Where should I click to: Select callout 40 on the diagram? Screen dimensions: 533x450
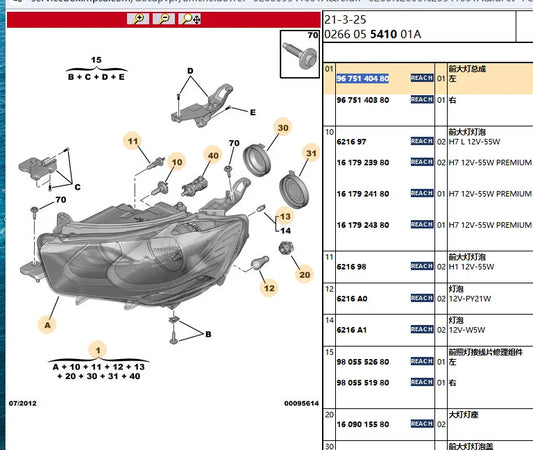click(x=213, y=156)
